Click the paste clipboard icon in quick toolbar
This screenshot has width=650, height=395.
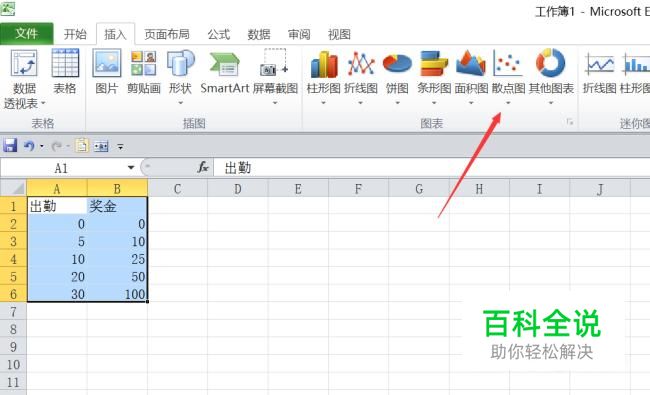(x=82, y=145)
